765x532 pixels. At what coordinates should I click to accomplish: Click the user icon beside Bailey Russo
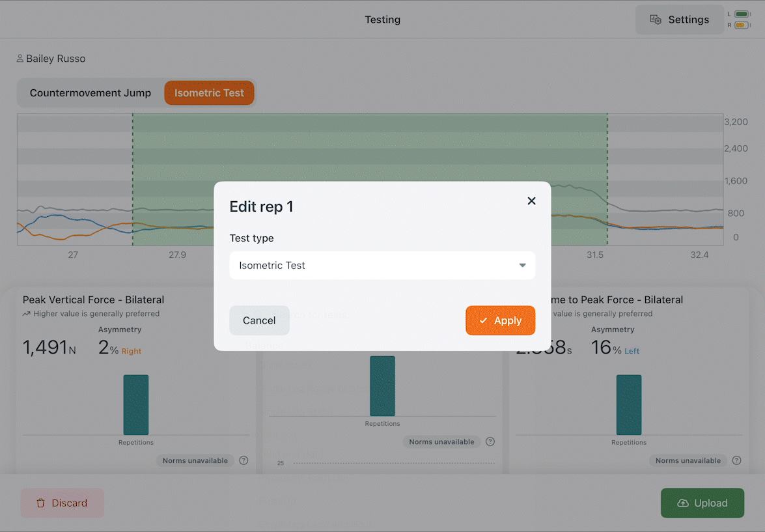point(20,59)
